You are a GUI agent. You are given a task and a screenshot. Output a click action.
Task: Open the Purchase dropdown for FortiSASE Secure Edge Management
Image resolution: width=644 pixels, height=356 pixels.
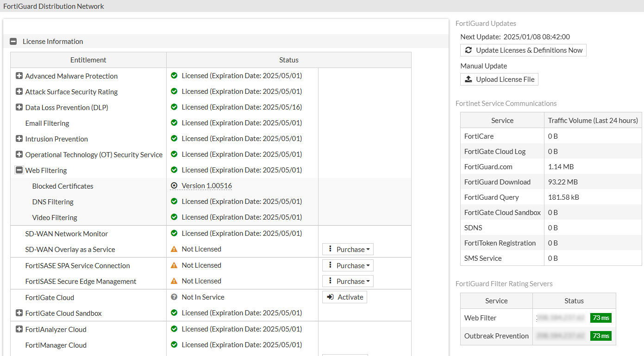tap(348, 281)
